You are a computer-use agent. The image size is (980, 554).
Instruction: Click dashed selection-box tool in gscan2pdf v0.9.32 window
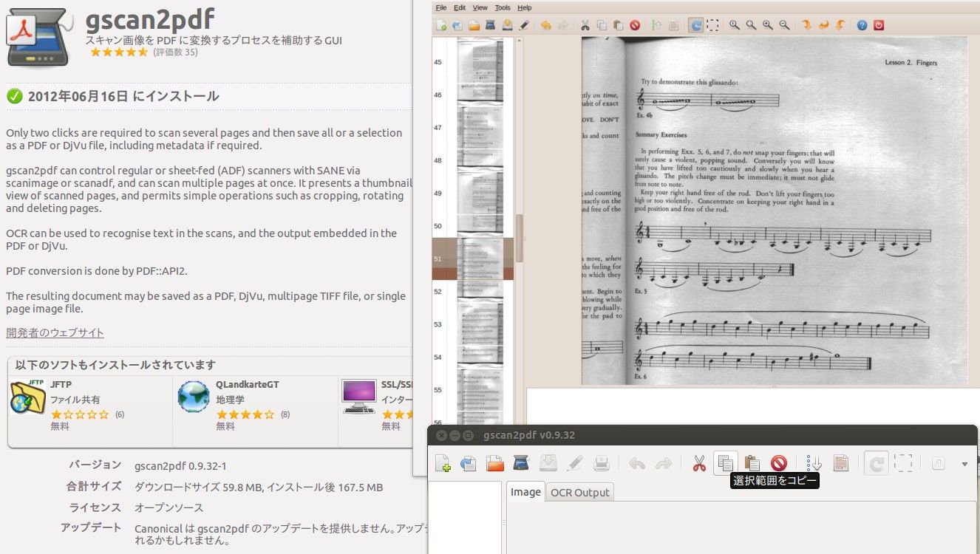tap(903, 464)
